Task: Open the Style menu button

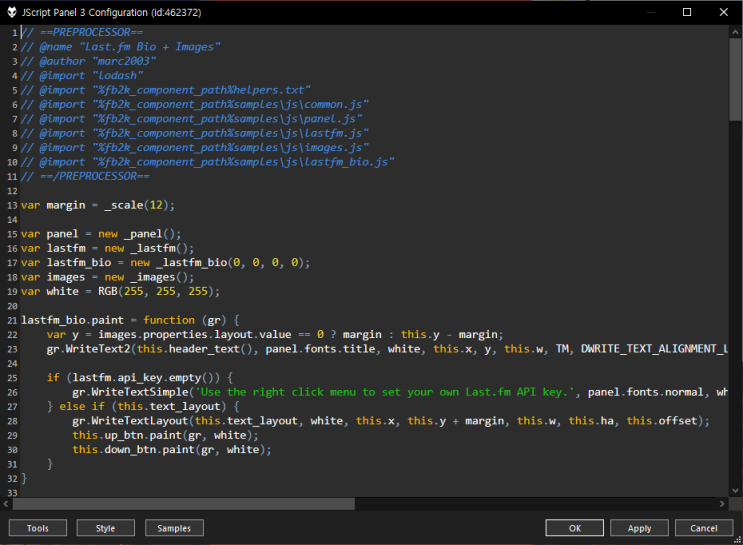Action: 106,528
